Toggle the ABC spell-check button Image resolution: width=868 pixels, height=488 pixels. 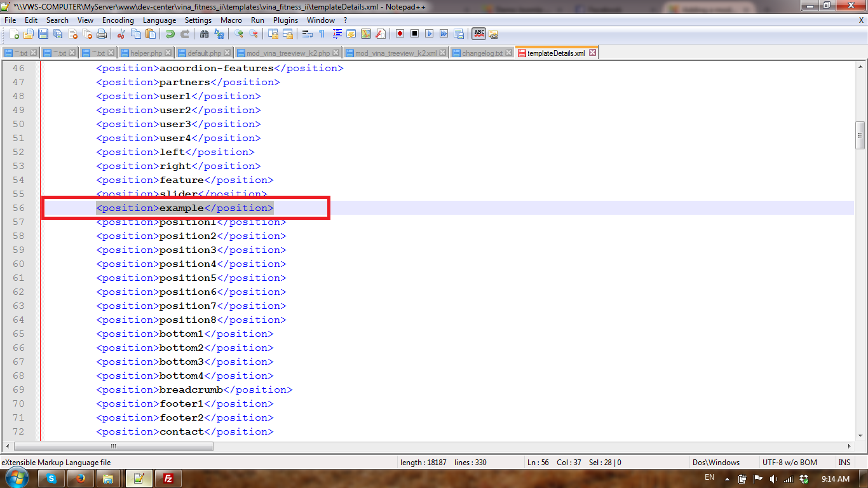click(x=478, y=34)
